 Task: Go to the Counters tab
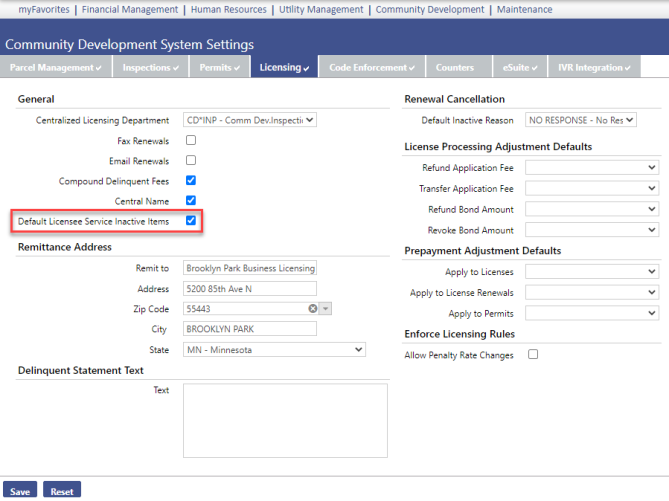[x=455, y=68]
